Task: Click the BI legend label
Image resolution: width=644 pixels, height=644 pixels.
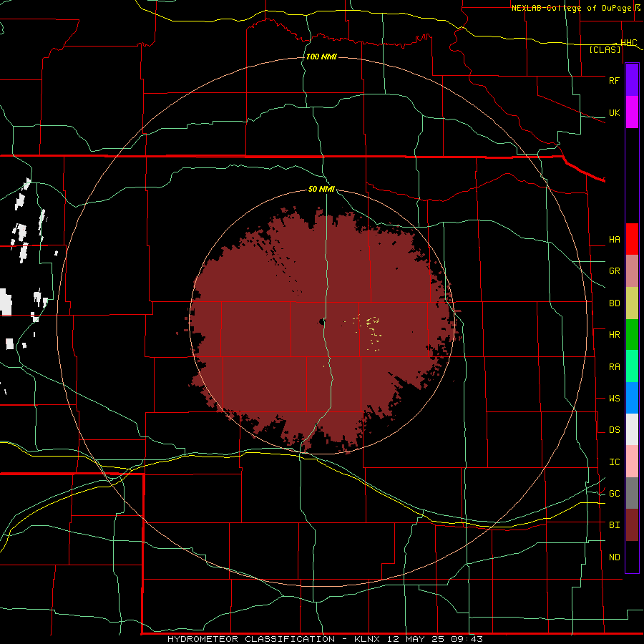Action: coord(614,525)
